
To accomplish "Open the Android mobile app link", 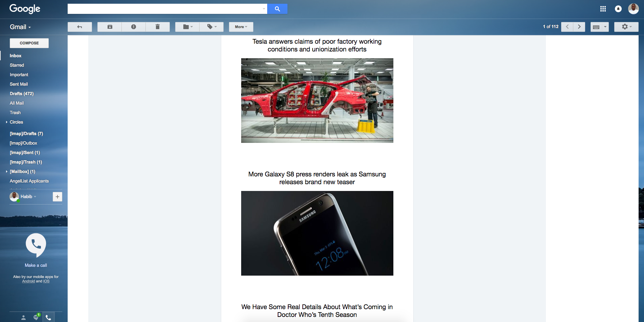I will click(x=28, y=281).
